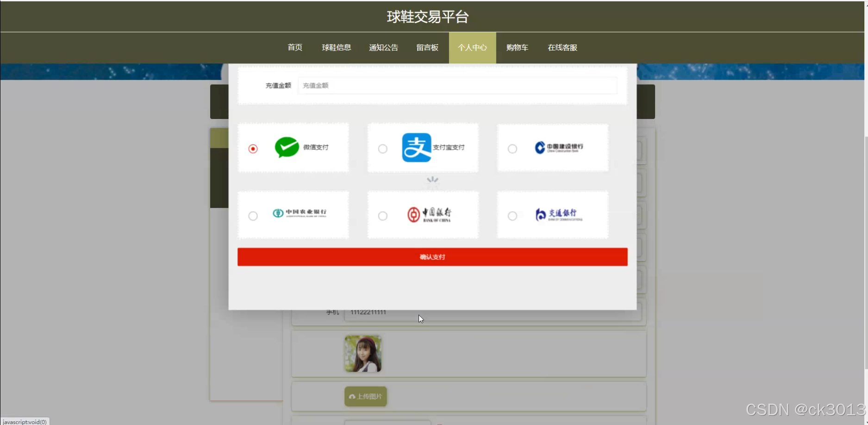Click the red Bank of China logo

(429, 214)
